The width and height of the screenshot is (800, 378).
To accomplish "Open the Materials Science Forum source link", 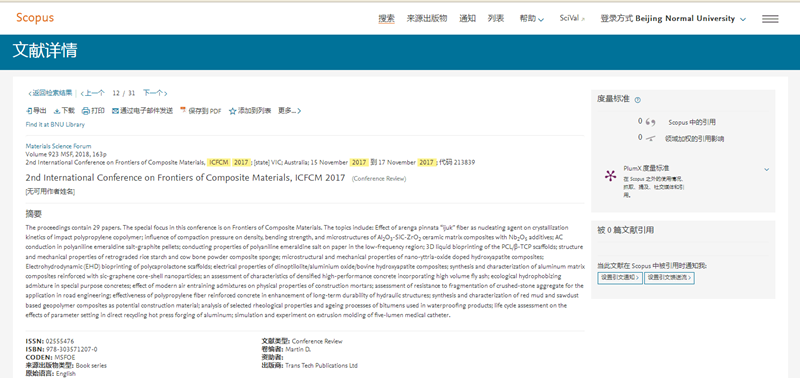I will point(58,146).
